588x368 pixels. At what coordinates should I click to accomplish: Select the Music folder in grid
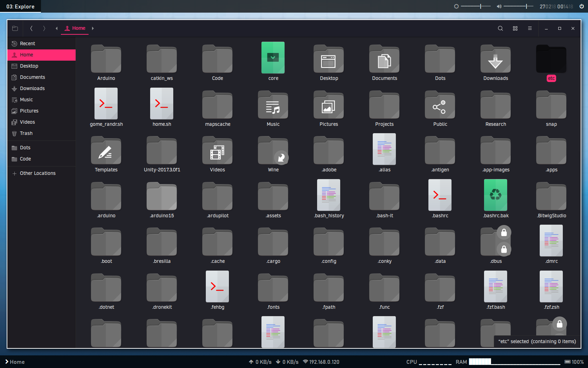click(x=273, y=105)
